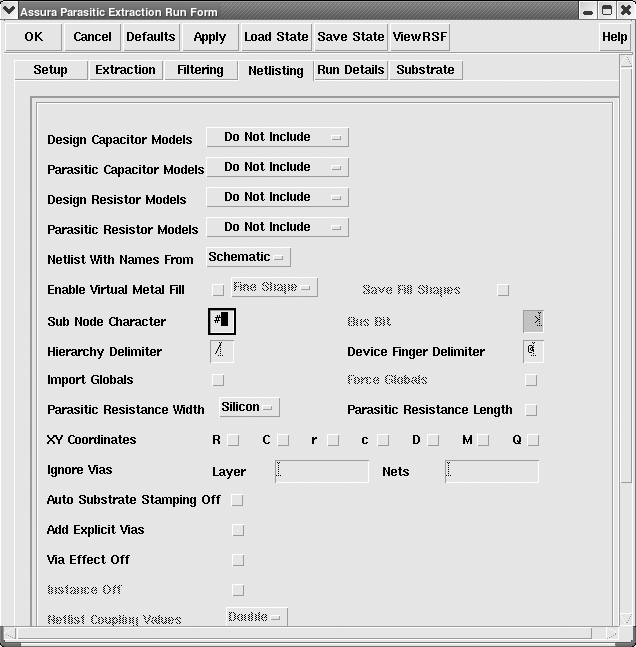Screen dimensions: 636x647
Task: Toggle Auto Substrate Stamping Off checkbox
Action: click(237, 500)
